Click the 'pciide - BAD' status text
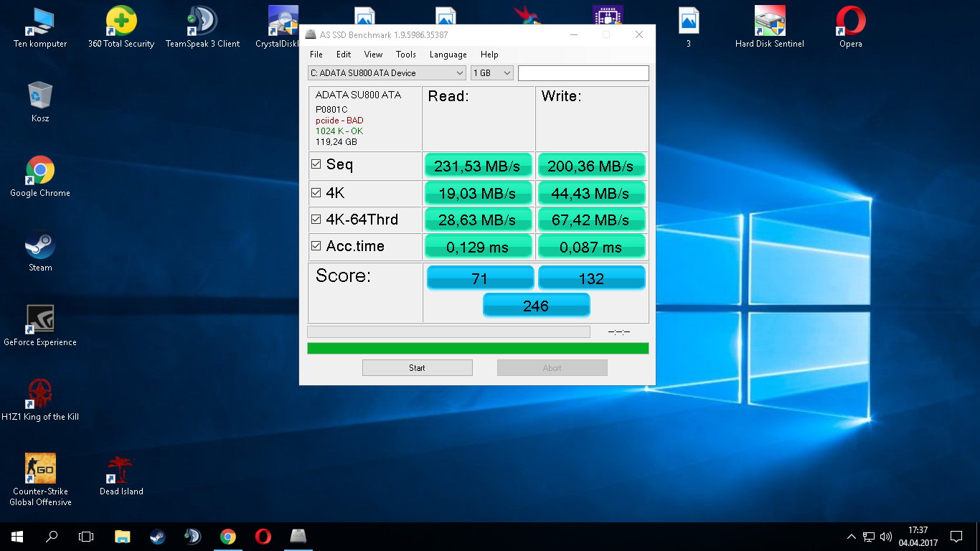980x551 pixels. tap(339, 121)
